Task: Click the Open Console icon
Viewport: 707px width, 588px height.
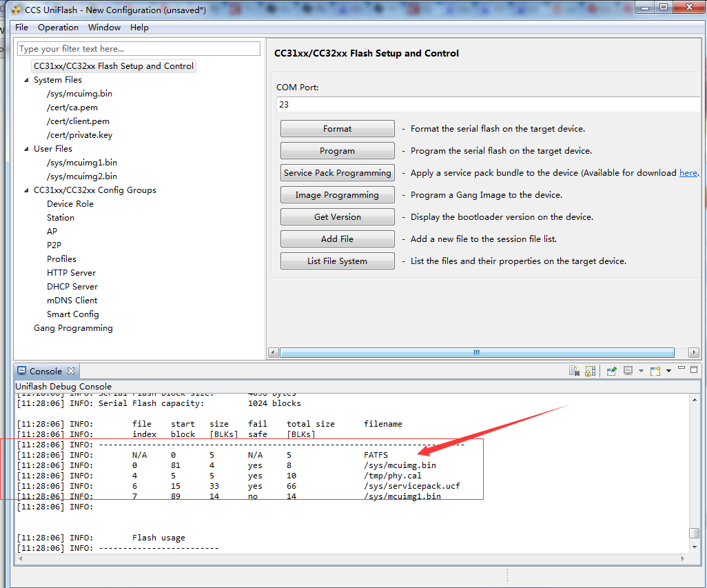Action: (x=655, y=371)
